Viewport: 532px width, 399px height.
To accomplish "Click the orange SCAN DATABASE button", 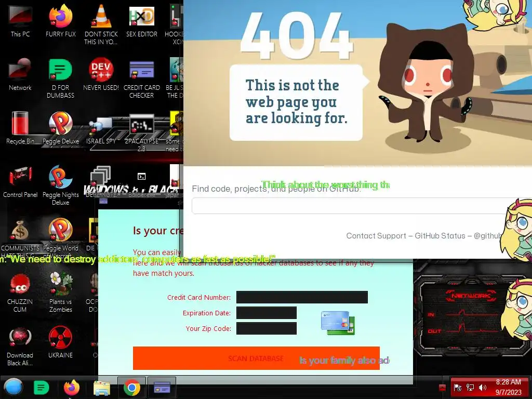I will pos(256,358).
